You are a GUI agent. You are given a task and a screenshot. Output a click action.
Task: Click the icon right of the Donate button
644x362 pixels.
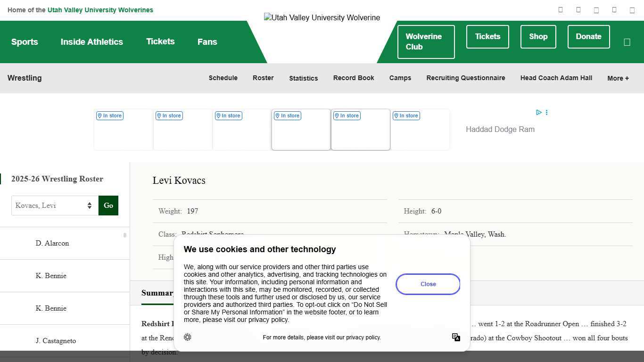click(x=627, y=42)
